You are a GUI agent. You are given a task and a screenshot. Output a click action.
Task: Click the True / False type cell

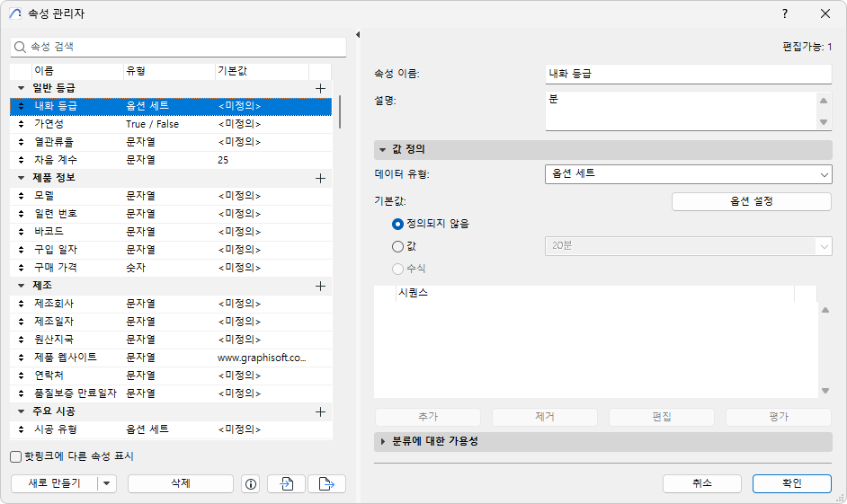click(152, 124)
